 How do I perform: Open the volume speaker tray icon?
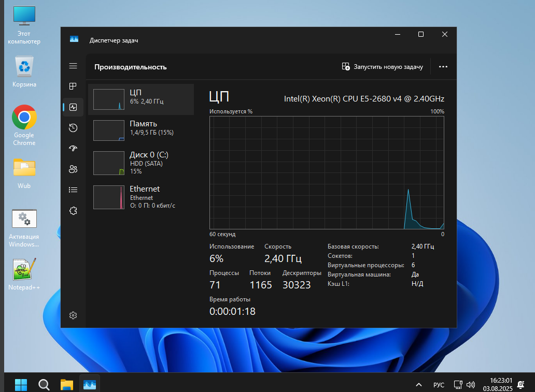[x=471, y=385]
